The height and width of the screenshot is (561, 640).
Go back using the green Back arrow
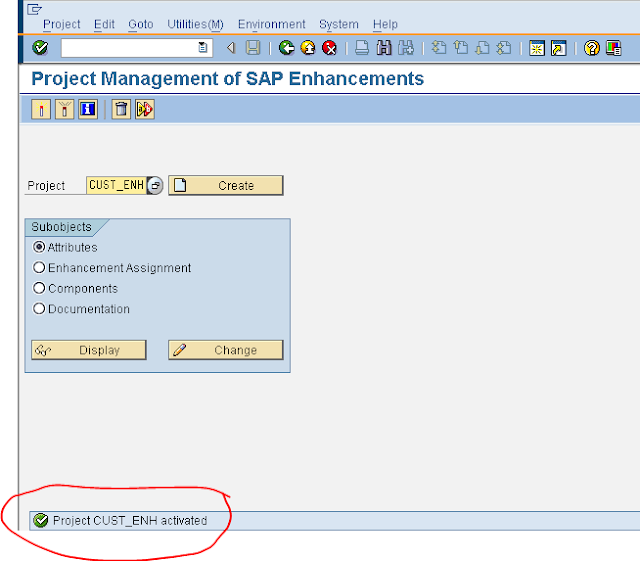coord(287,48)
